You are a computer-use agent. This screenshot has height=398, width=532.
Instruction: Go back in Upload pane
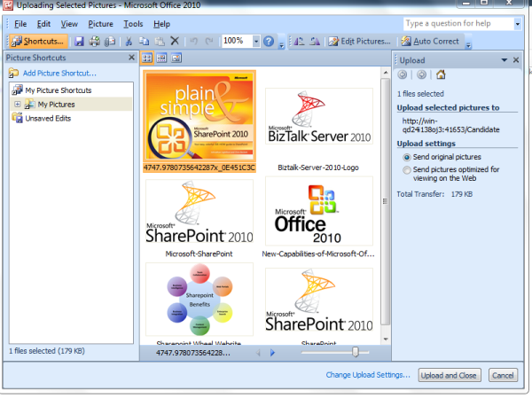pyautogui.click(x=403, y=74)
